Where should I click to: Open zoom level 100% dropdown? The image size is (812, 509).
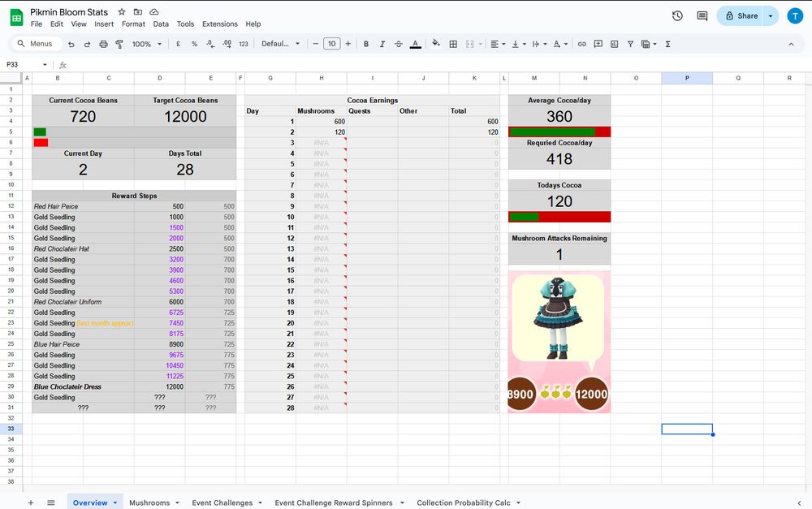pyautogui.click(x=146, y=44)
